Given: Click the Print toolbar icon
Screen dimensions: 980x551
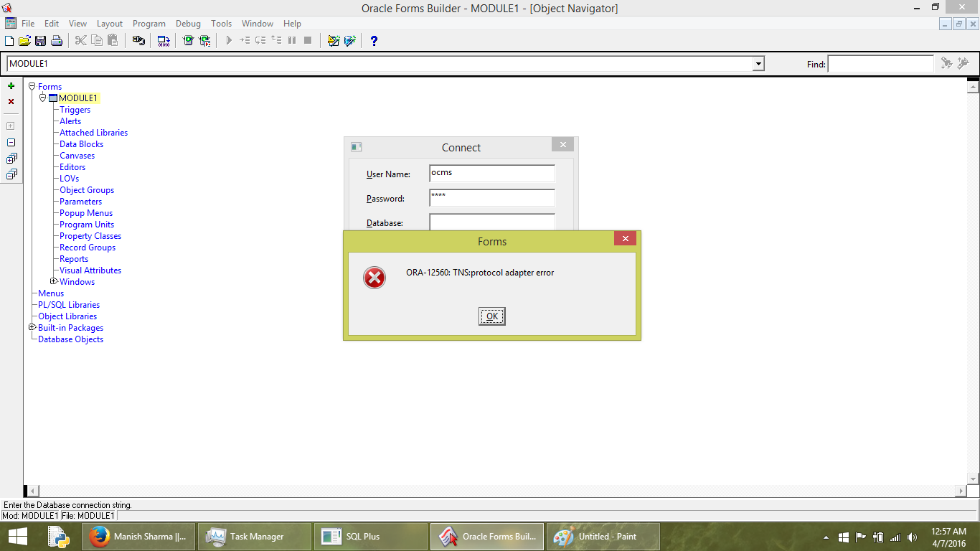Looking at the screenshot, I should click(56, 41).
